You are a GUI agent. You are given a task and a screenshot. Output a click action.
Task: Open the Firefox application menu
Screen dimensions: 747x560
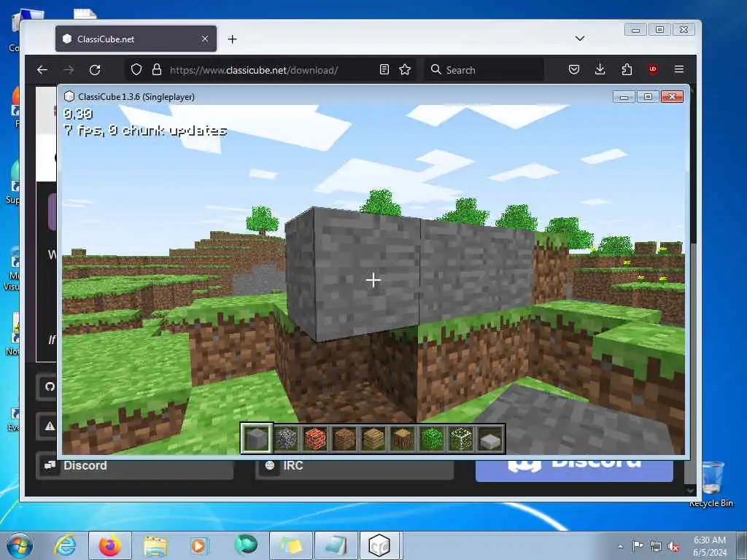[679, 70]
